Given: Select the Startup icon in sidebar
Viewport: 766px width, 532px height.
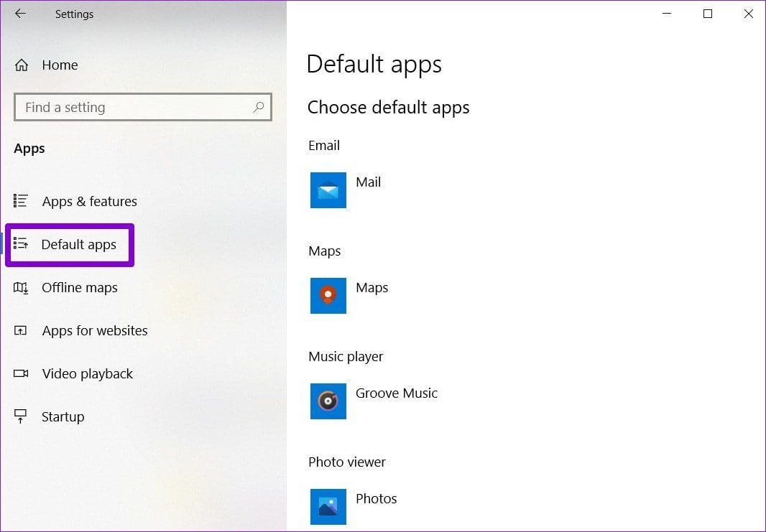Looking at the screenshot, I should (x=21, y=416).
